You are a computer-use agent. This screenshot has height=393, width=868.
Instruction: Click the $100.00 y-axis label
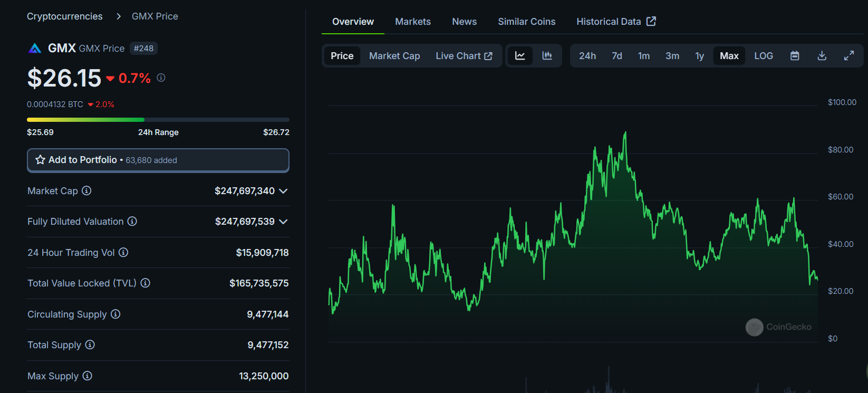coord(842,102)
